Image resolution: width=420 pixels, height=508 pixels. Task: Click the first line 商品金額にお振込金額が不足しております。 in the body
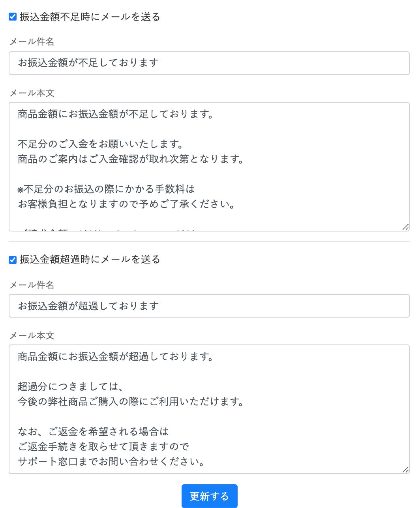pos(116,114)
